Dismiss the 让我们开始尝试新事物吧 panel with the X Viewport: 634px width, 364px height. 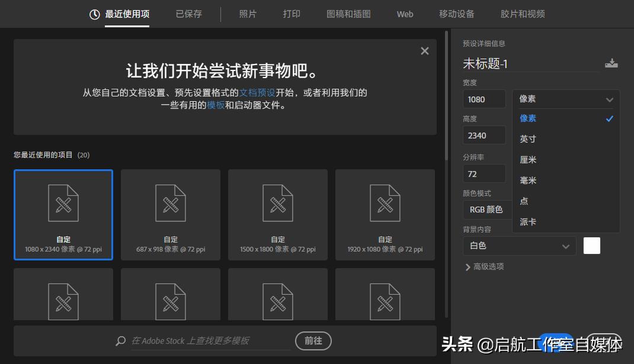[424, 51]
